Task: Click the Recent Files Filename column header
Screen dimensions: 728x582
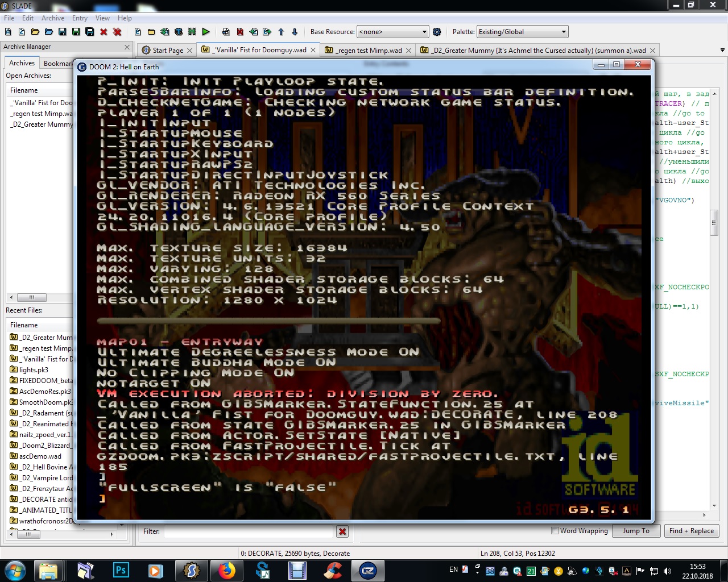Action: [x=40, y=325]
